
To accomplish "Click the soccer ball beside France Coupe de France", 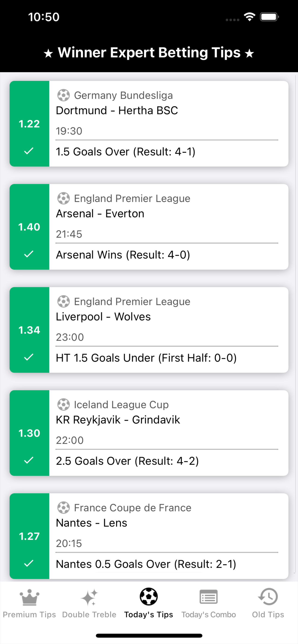I will (63, 507).
